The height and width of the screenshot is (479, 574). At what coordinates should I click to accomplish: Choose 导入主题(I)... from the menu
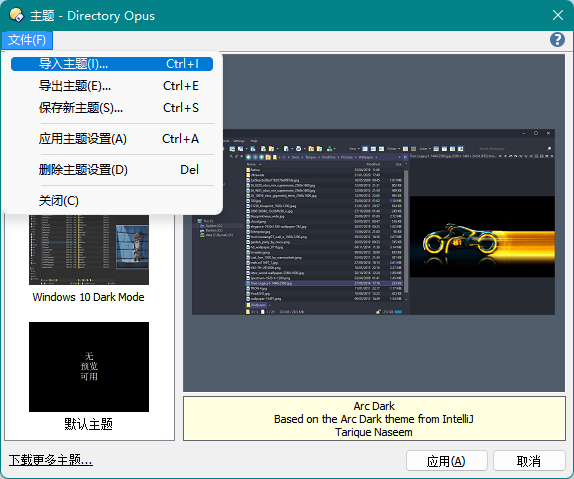[x=112, y=64]
